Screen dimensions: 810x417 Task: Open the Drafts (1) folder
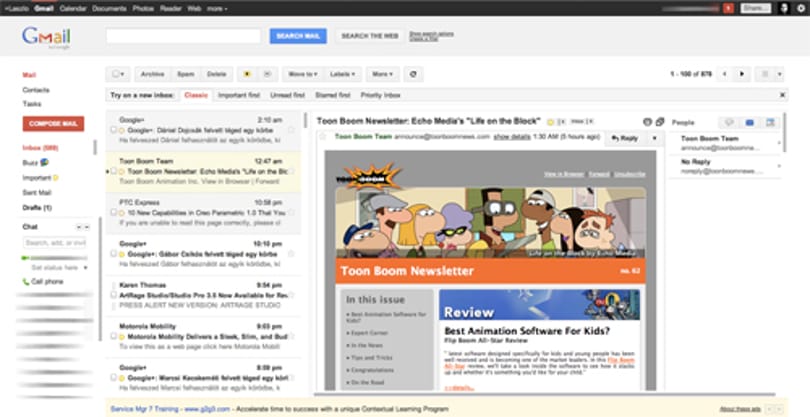37,208
